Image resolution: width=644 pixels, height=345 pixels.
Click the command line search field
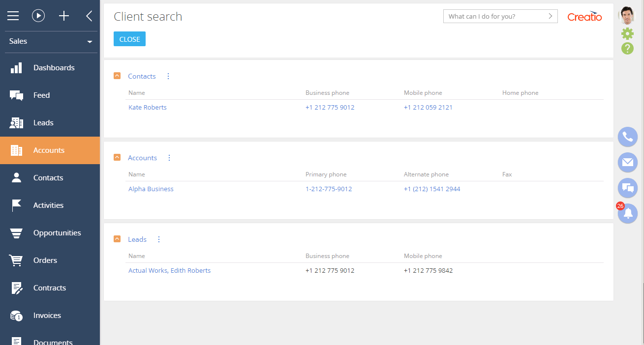point(494,16)
